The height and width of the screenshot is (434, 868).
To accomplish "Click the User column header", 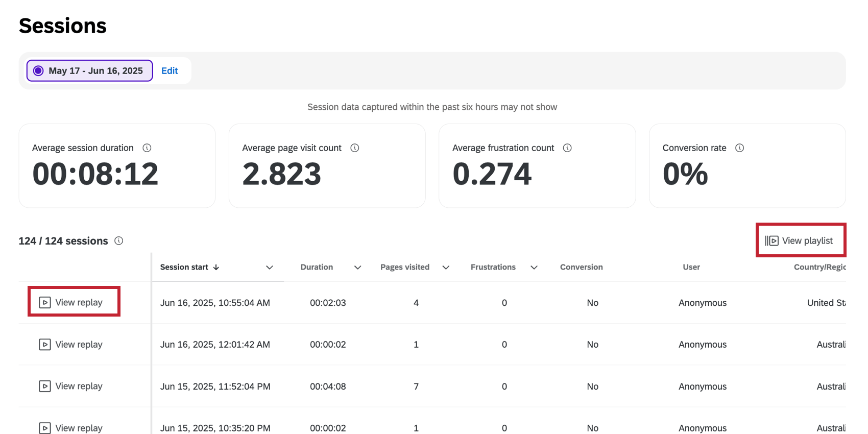I will tap(691, 268).
